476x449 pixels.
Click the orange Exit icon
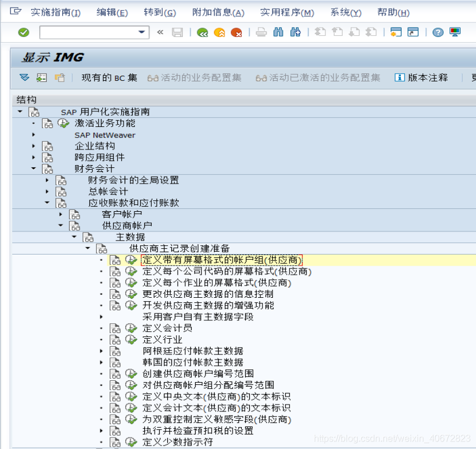pos(219,32)
